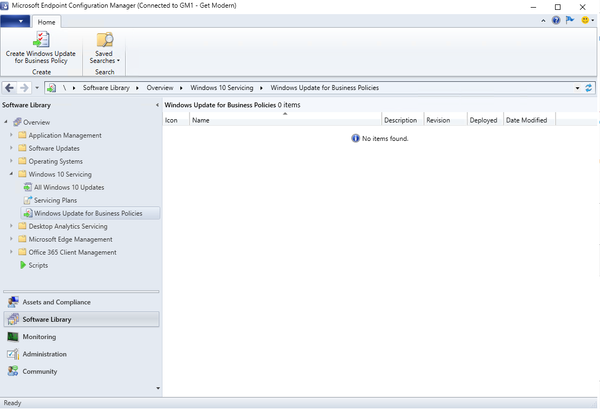
Task: Click the Administration workspace icon
Action: 13,354
